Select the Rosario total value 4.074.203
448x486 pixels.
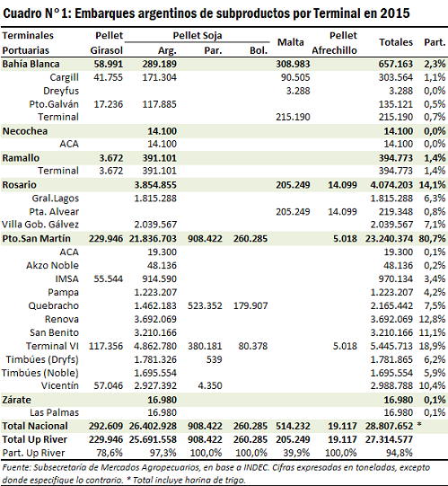(x=391, y=185)
